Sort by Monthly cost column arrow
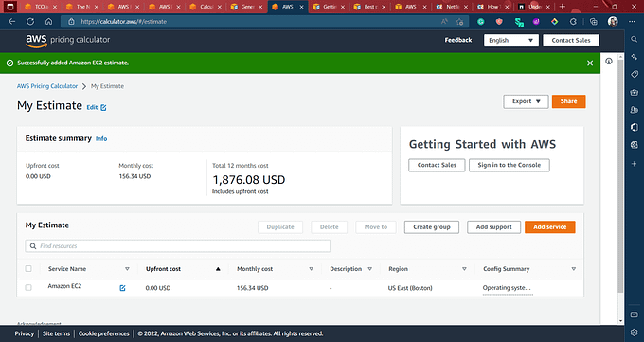This screenshot has width=644, height=342. pos(312,269)
